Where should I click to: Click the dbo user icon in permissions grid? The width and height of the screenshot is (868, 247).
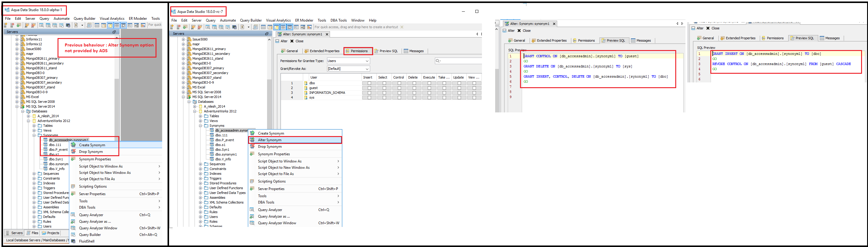[x=306, y=83]
